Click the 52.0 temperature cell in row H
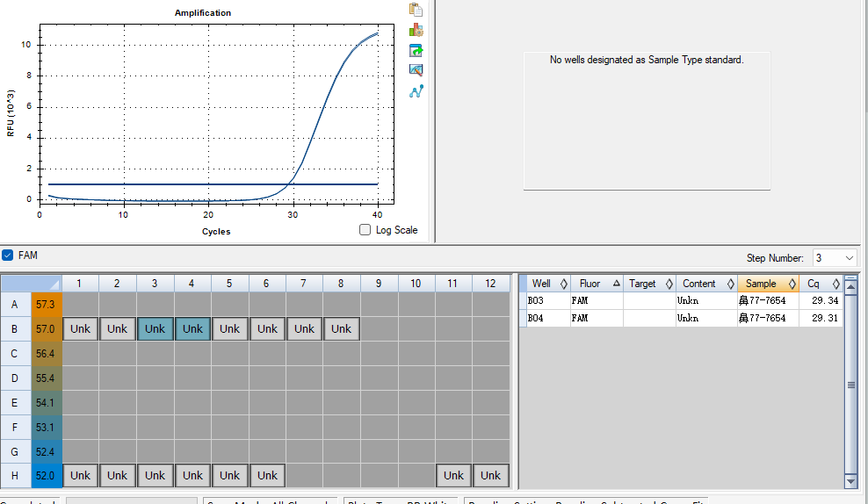Image resolution: width=868 pixels, height=504 pixels. [46, 475]
